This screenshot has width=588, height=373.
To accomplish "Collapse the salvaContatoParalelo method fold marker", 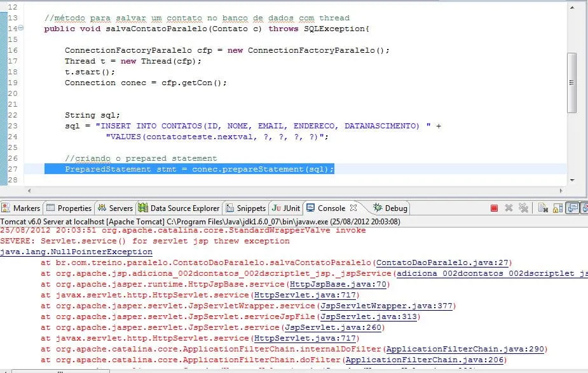I will [x=21, y=28].
